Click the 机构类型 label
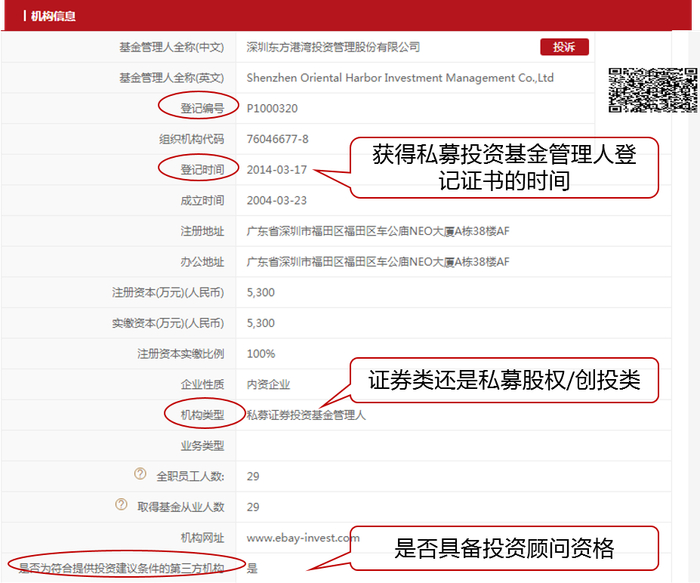 (x=202, y=416)
